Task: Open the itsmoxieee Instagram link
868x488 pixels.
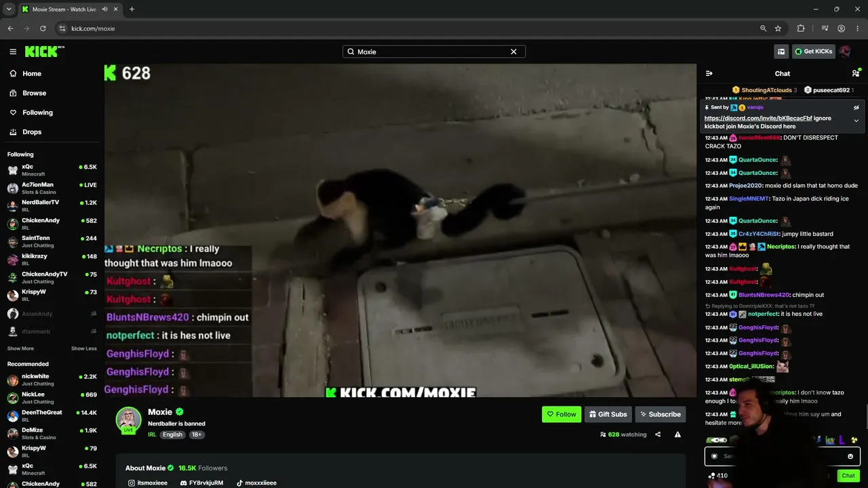Action: pyautogui.click(x=147, y=483)
